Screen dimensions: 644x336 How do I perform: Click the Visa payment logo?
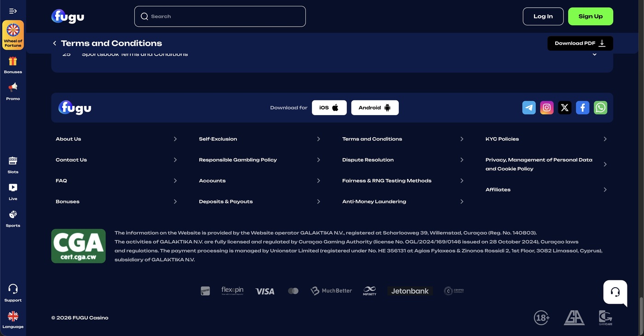tap(265, 291)
